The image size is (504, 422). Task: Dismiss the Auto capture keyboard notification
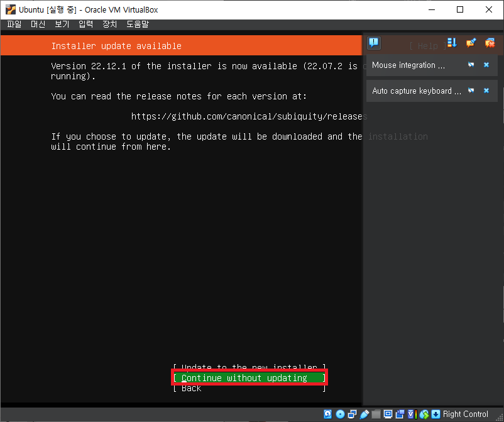pyautogui.click(x=486, y=91)
